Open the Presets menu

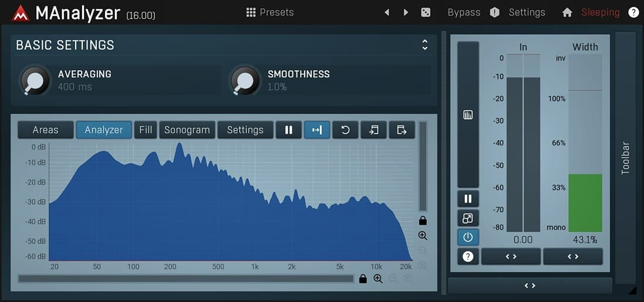[269, 12]
